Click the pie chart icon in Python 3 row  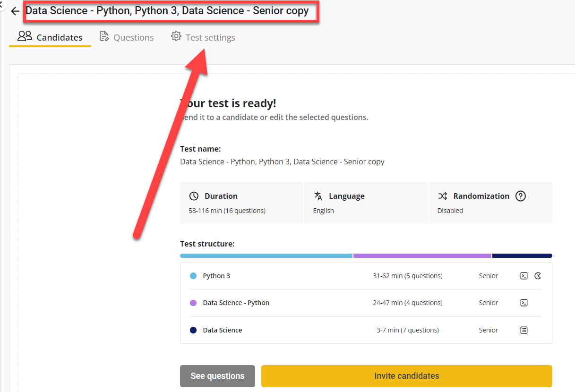(538, 276)
